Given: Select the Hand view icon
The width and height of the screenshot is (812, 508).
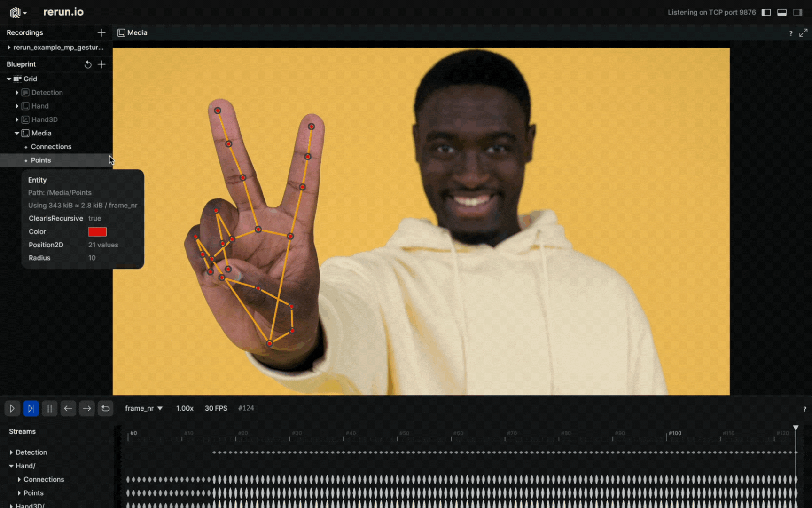Looking at the screenshot, I should 25,106.
